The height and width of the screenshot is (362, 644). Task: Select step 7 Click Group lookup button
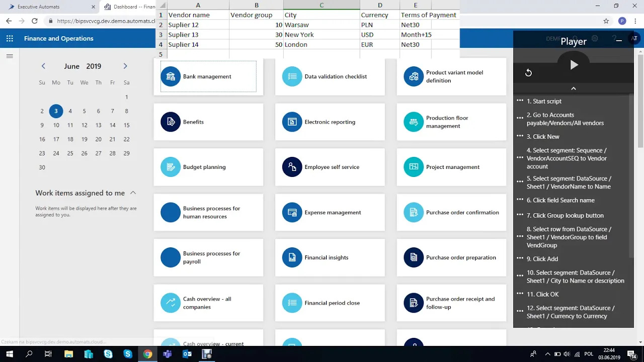point(565,216)
